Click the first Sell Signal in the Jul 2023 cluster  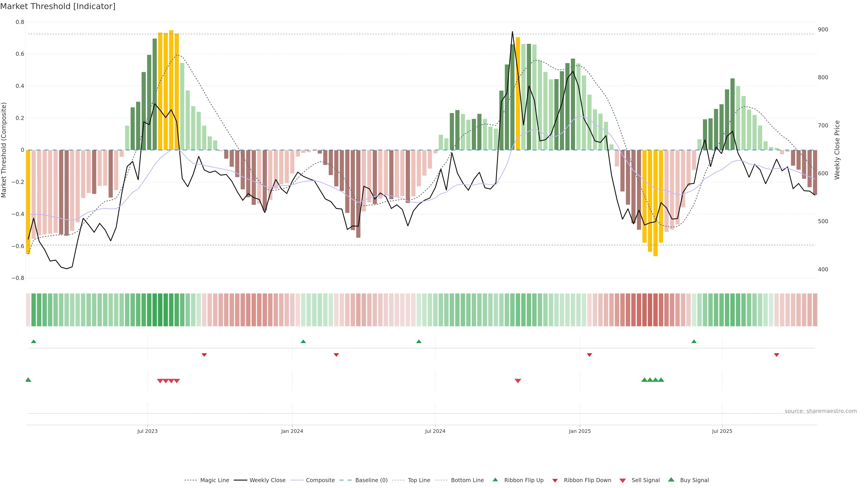pos(160,380)
